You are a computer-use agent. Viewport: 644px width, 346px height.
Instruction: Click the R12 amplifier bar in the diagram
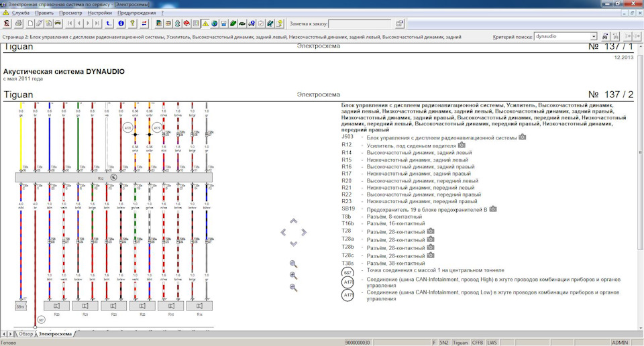114,177
